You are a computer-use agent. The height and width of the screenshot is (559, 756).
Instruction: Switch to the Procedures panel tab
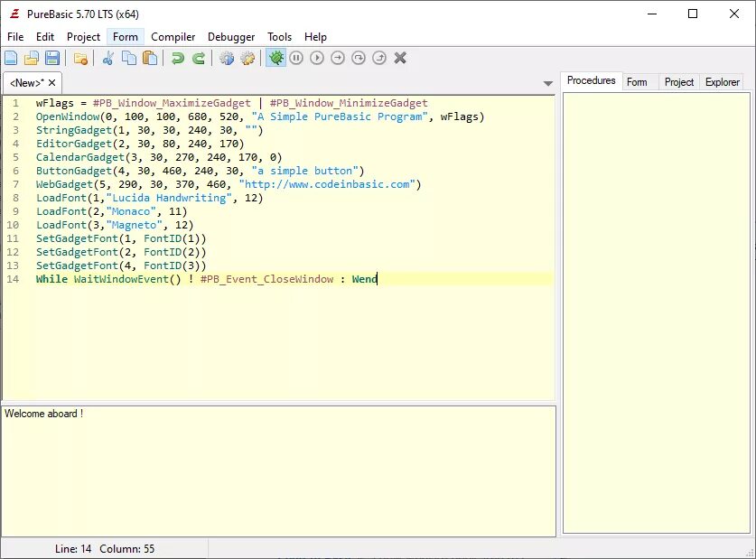click(x=591, y=80)
